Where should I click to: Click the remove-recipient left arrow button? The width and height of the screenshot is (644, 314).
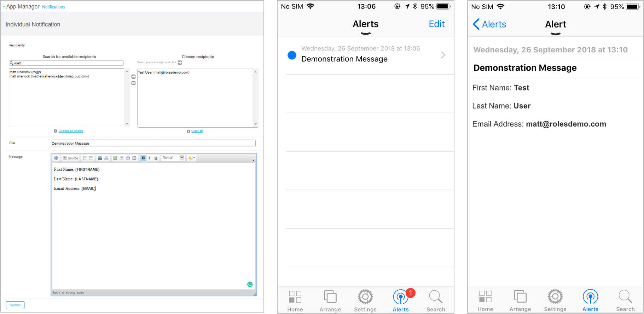[x=133, y=83]
